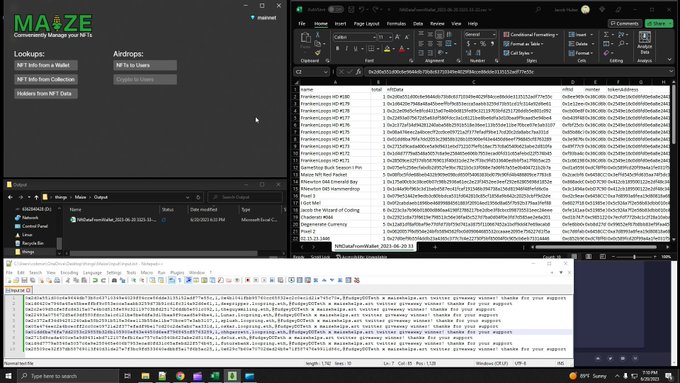Open the Name Box dropdown arrow
This screenshot has width=680, height=383.
(x=325, y=72)
